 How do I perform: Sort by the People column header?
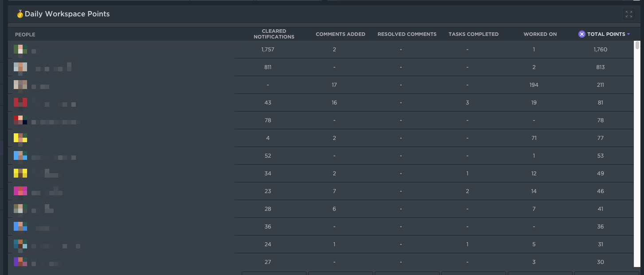(25, 35)
